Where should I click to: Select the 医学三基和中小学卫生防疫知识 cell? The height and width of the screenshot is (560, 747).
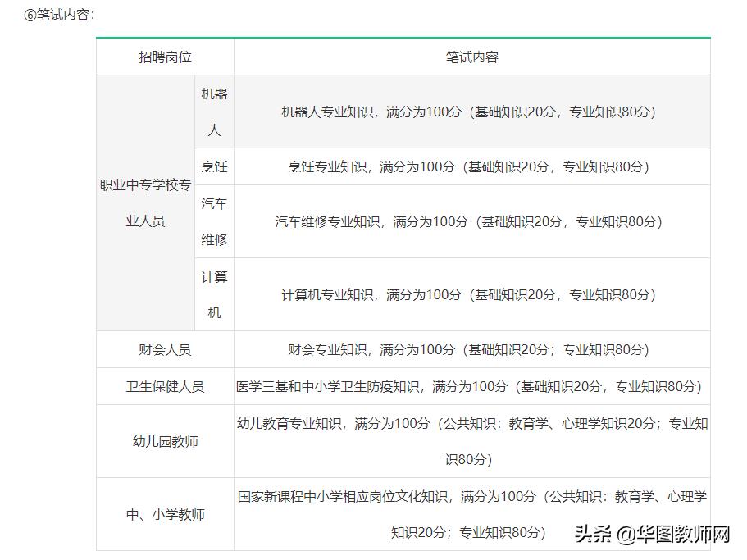pos(470,385)
